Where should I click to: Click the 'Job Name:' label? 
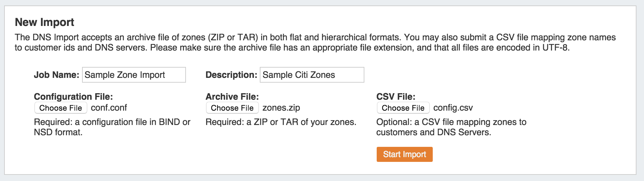(56, 75)
